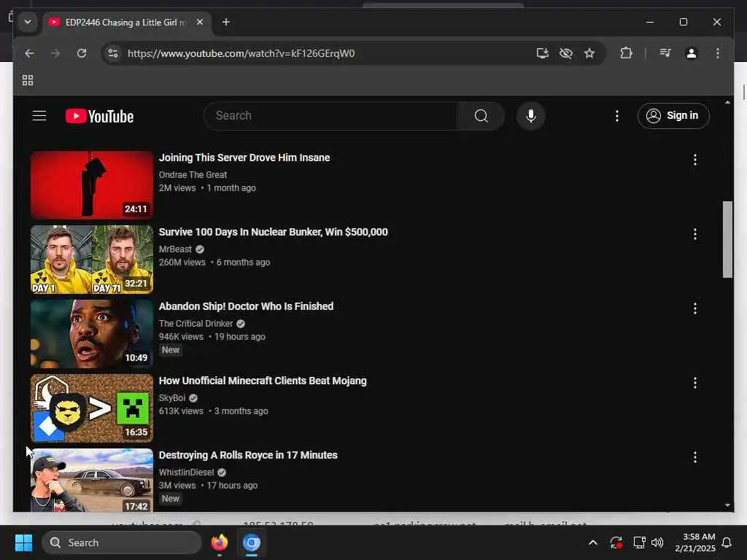Open the apps grid in bookmarks bar

(28, 80)
